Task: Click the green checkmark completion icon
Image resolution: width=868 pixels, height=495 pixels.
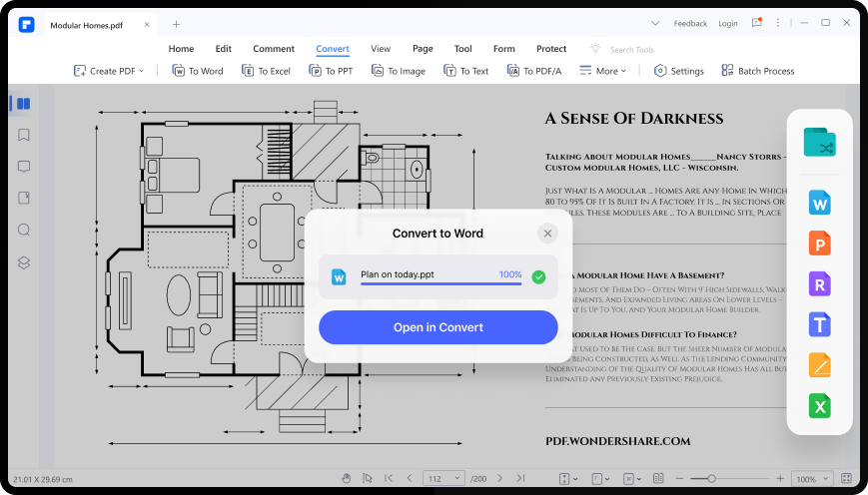Action: tap(538, 277)
